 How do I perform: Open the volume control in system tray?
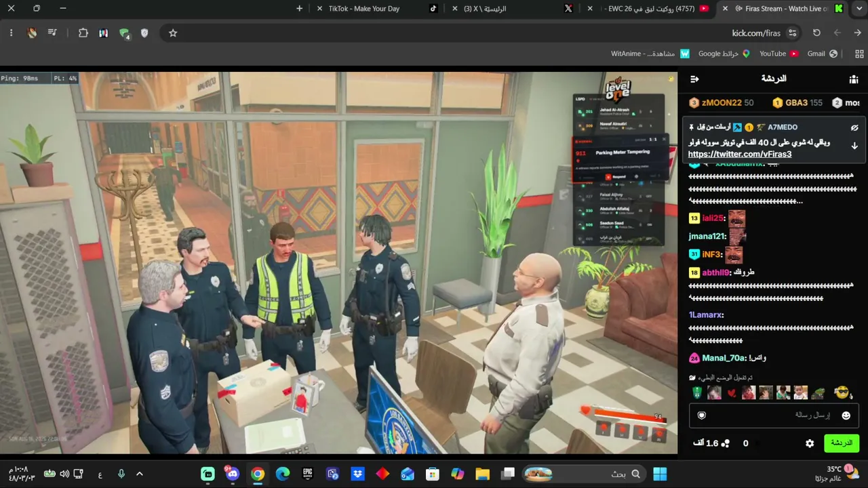[x=64, y=474]
